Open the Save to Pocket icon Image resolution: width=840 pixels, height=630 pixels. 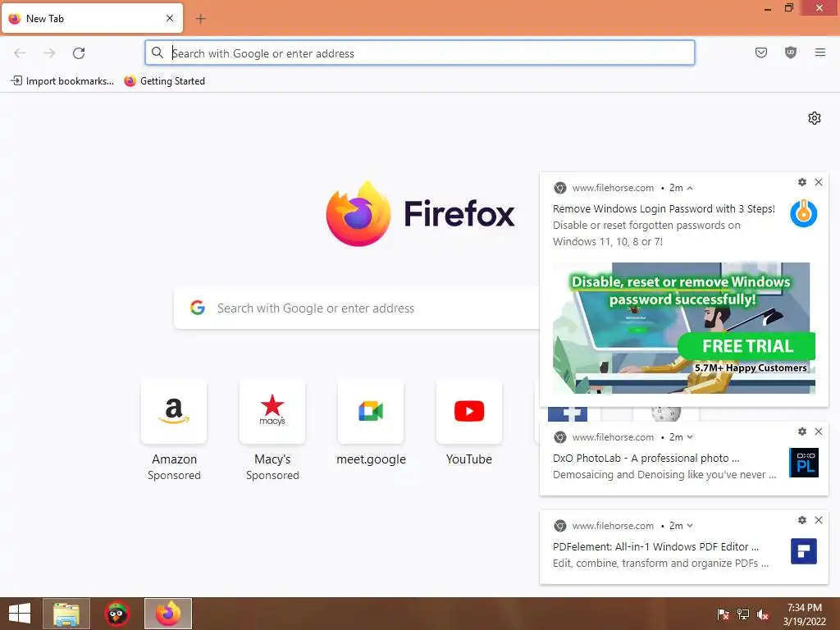760,52
